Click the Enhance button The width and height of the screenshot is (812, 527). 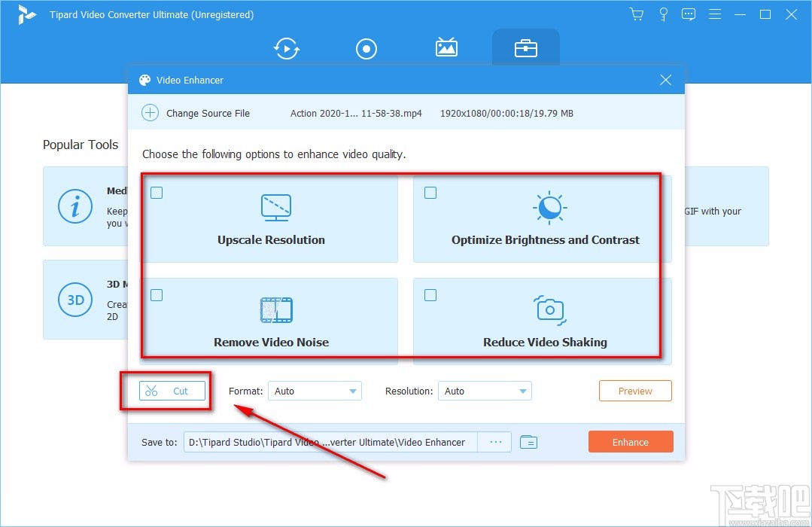[x=631, y=442]
